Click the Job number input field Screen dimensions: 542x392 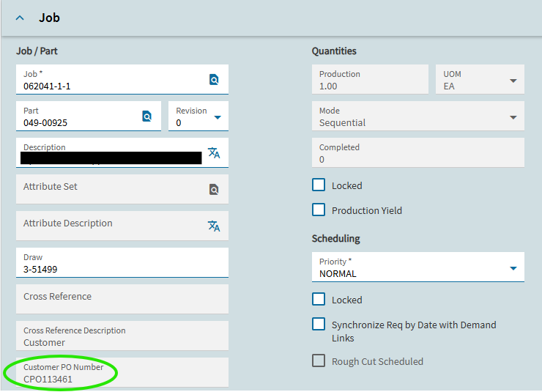[x=110, y=86]
